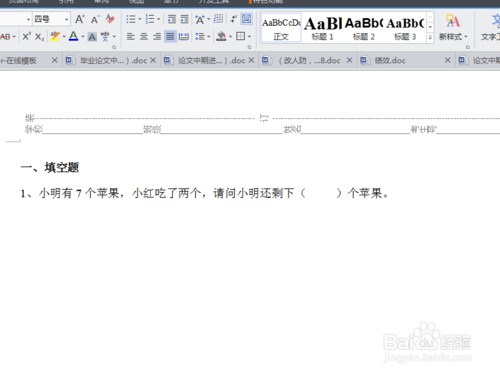The image size is (500, 375).
Task: Click the grid icon beside Chinese layout
Action: pos(218,19)
